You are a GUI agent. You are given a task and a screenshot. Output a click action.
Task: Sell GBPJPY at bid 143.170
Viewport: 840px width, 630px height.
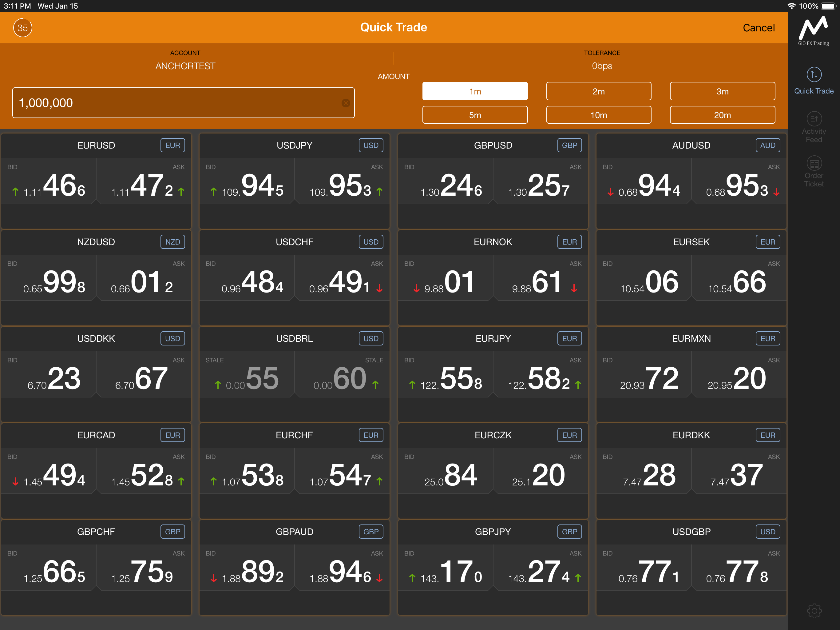coord(446,567)
